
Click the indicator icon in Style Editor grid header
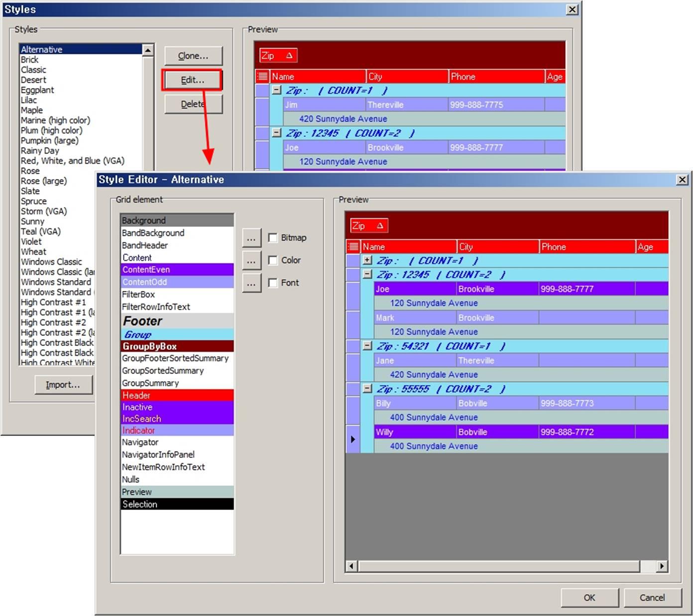(353, 247)
